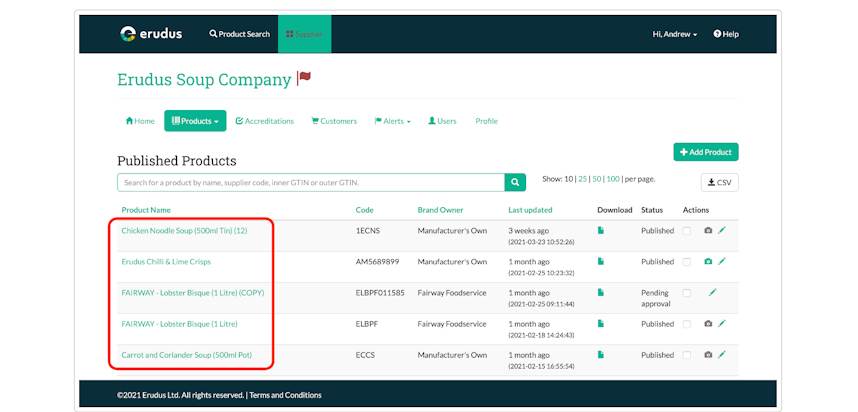Open Chicken Noodle Soup (500ml Tin) product
The width and height of the screenshot is (858, 412).
tap(184, 231)
